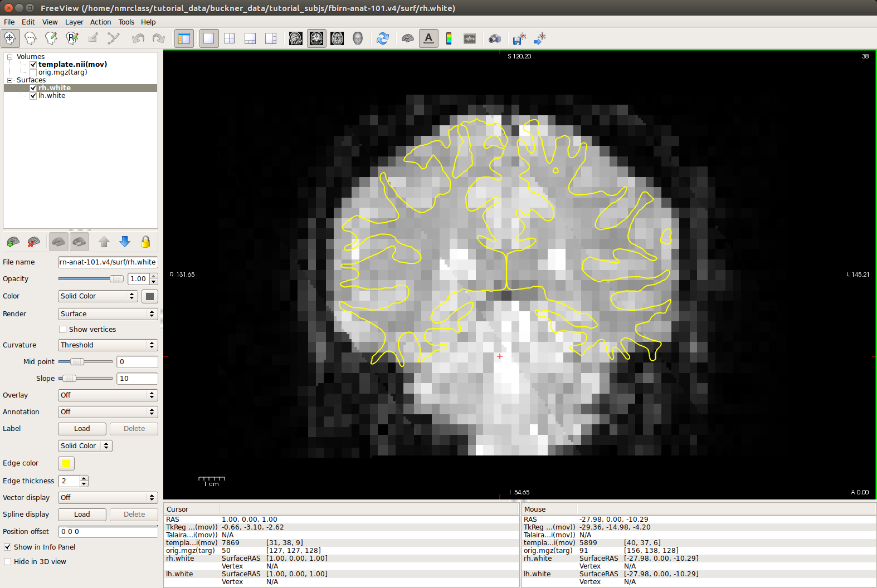The image size is (877, 588).
Task: Enable the Show vertices checkbox
Action: (63, 330)
